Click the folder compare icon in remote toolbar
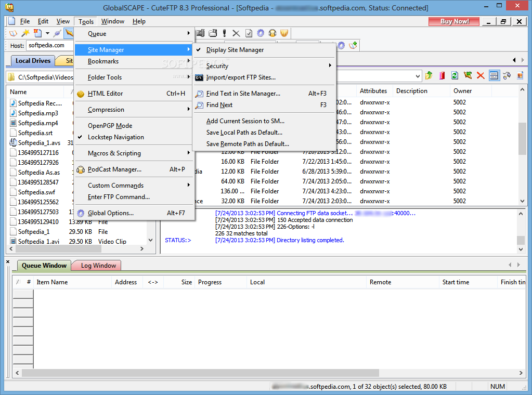 click(x=507, y=75)
